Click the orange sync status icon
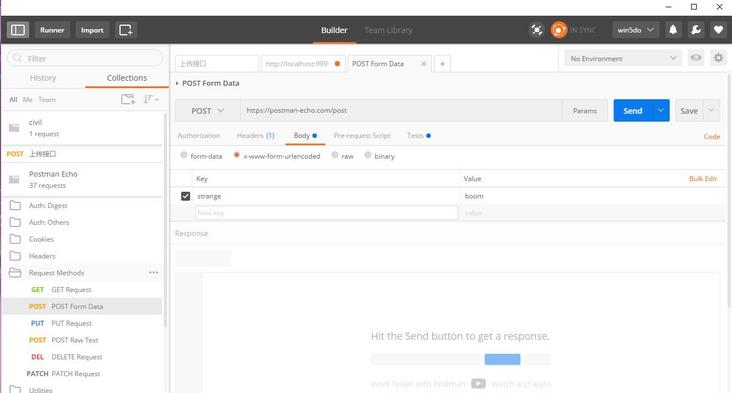732x393 pixels. point(559,30)
